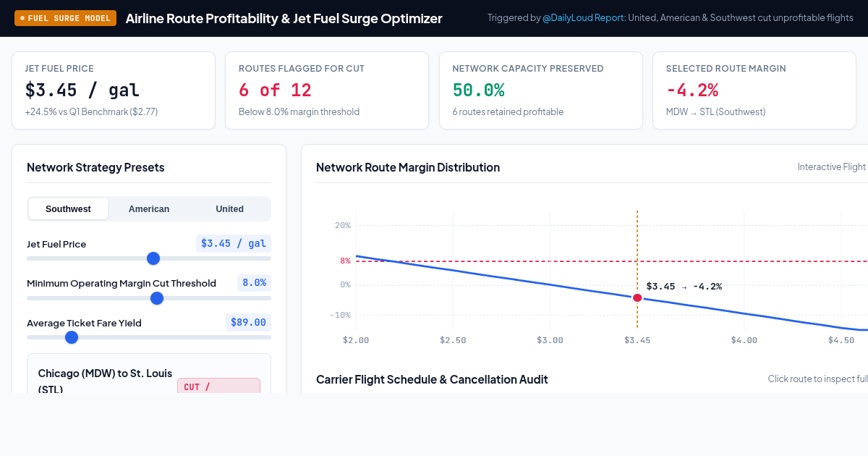The image size is (868, 456).
Task: Click the $3.45 / gal fuel price value
Action: (x=234, y=243)
